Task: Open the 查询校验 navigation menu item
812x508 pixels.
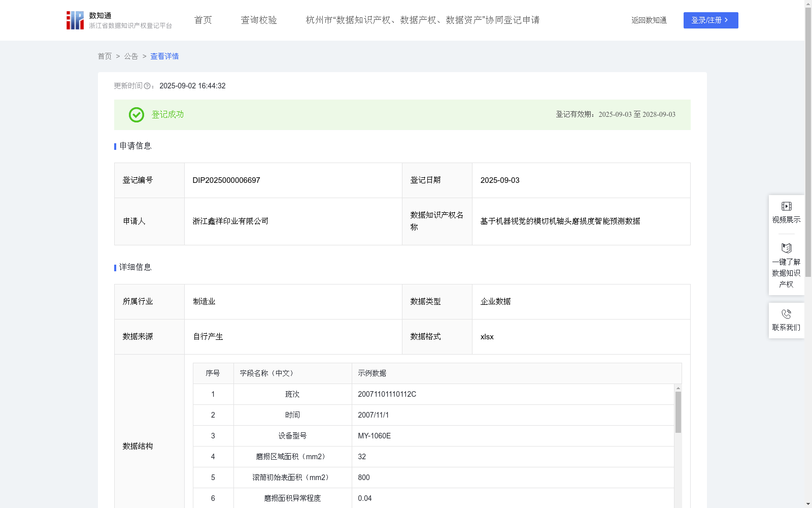Action: [x=259, y=20]
